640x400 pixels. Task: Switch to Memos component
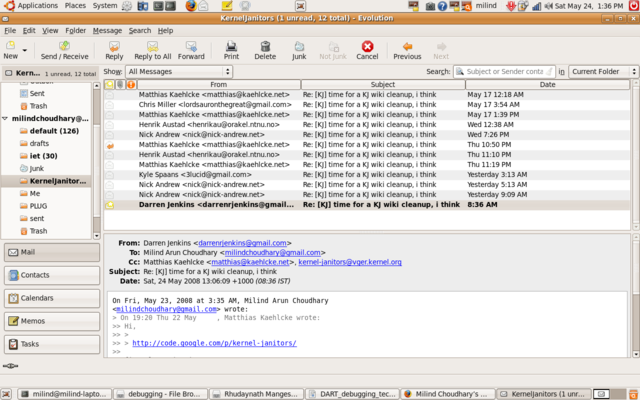click(52, 321)
